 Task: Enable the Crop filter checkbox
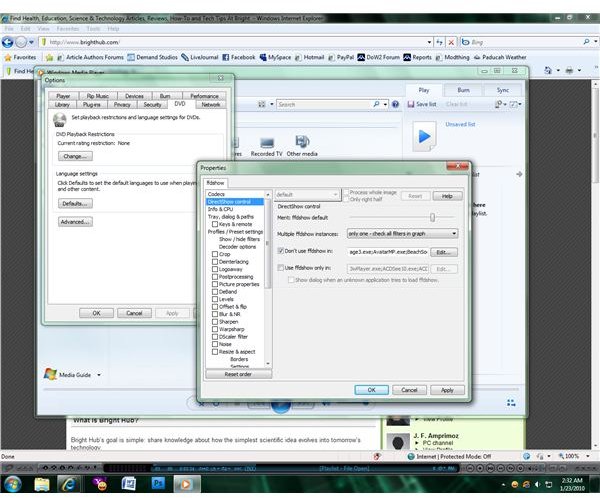pos(215,254)
